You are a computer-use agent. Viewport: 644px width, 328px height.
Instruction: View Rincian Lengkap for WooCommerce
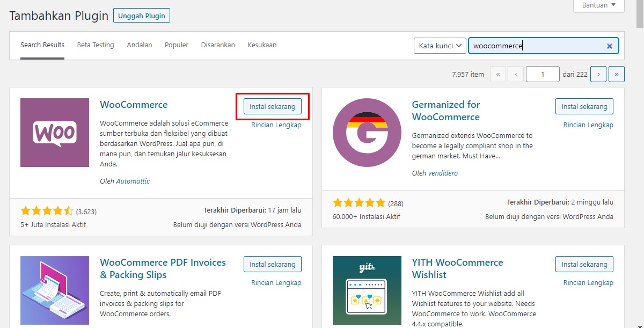point(276,125)
